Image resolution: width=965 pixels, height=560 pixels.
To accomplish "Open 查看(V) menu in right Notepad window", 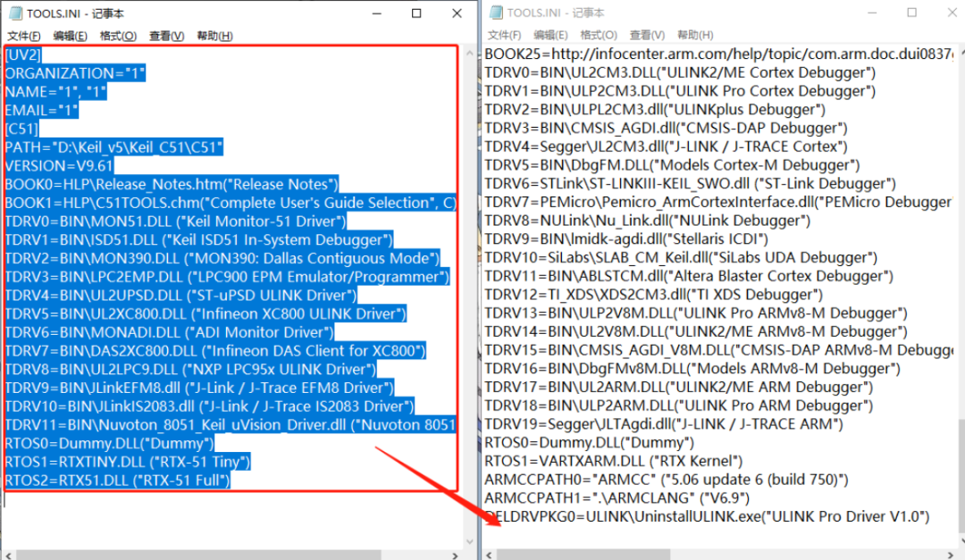I will pos(647,35).
